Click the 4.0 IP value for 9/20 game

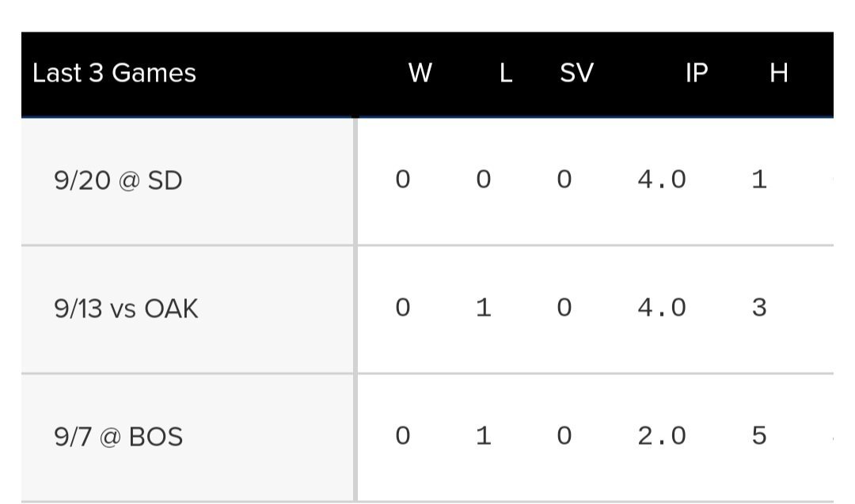(662, 180)
